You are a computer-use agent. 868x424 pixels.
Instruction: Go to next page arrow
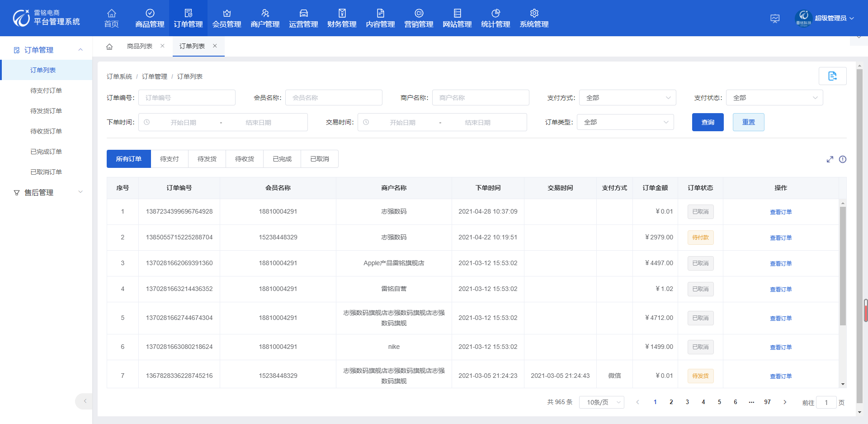coord(785,402)
